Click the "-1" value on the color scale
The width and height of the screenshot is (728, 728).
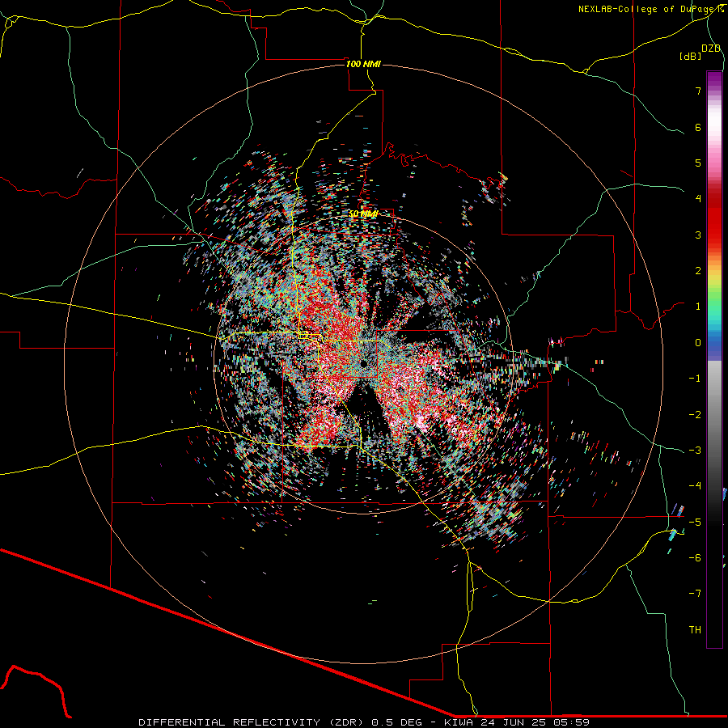(x=695, y=379)
